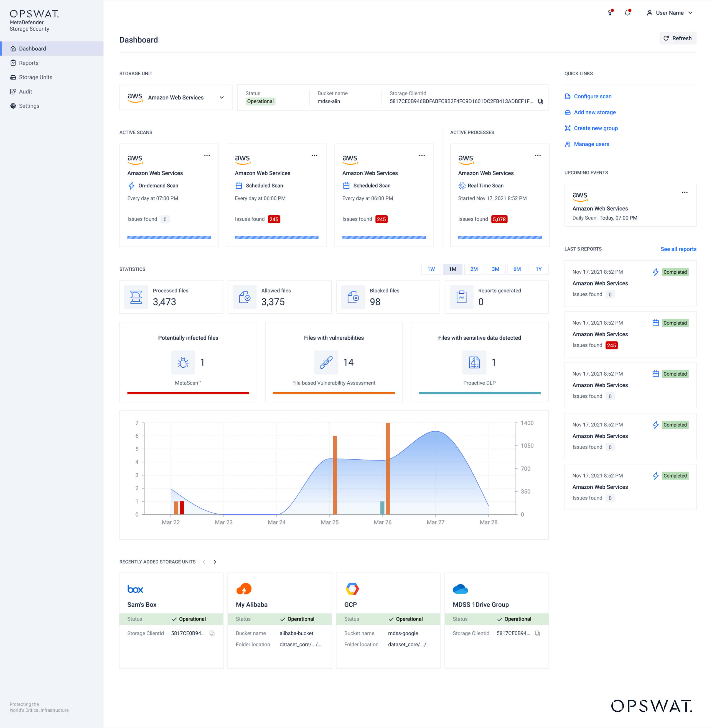Advance the recently added storage units carousel
This screenshot has width=712, height=728.
pos(215,561)
